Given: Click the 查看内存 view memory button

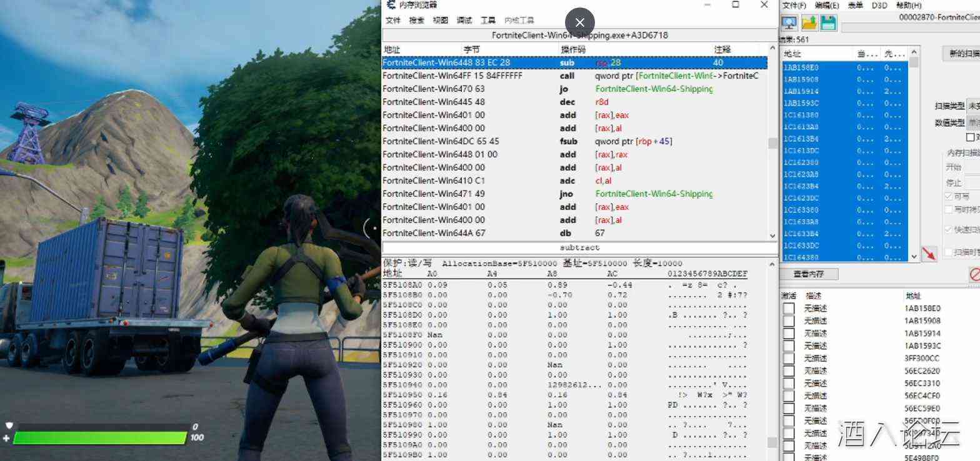Looking at the screenshot, I should click(x=808, y=274).
